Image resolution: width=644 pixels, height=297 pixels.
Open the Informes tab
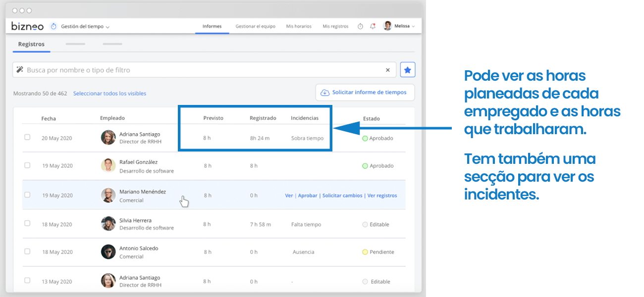pyautogui.click(x=212, y=26)
